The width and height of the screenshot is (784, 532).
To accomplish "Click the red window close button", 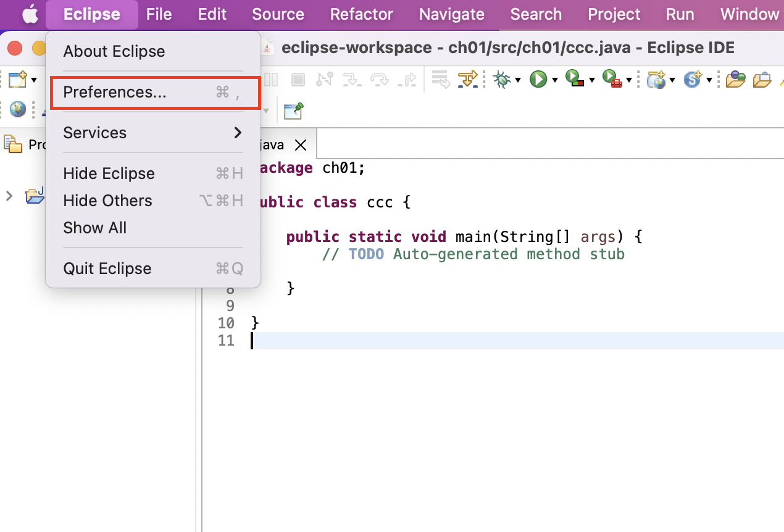I will pos(15,48).
